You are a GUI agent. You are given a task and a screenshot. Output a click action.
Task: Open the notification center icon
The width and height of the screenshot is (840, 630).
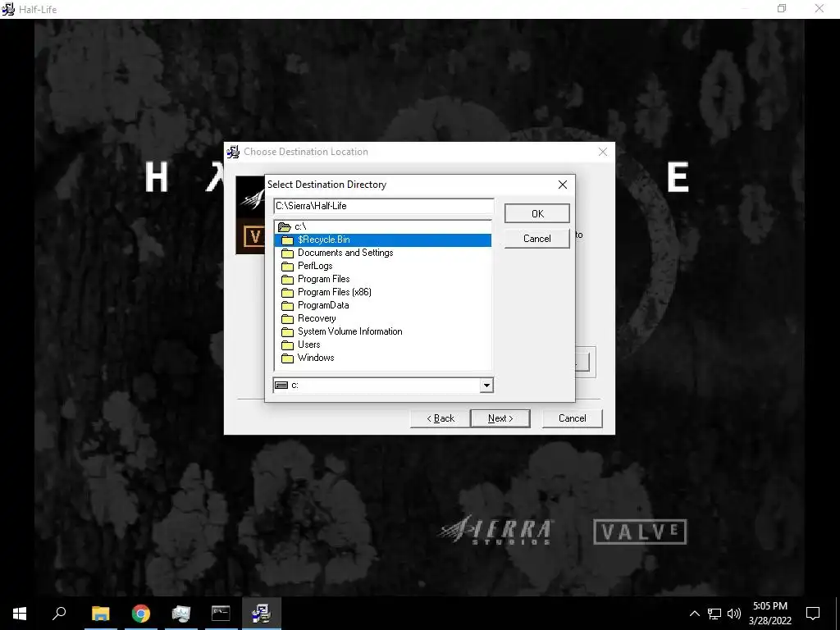pos(813,614)
